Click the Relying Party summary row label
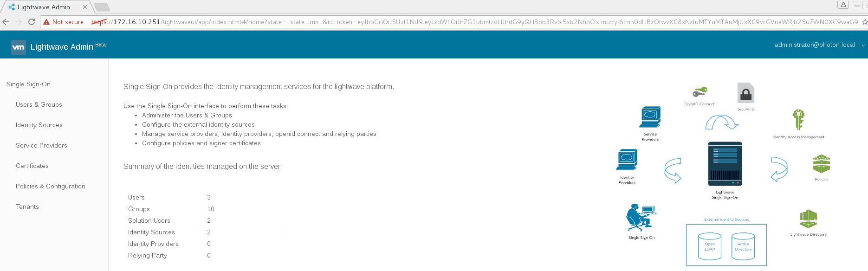868x271 pixels. [x=148, y=255]
